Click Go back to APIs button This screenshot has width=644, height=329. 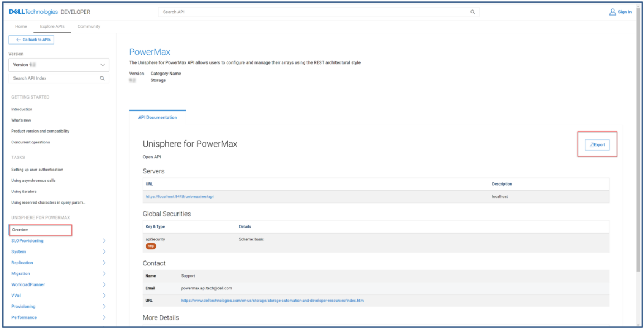click(x=31, y=40)
